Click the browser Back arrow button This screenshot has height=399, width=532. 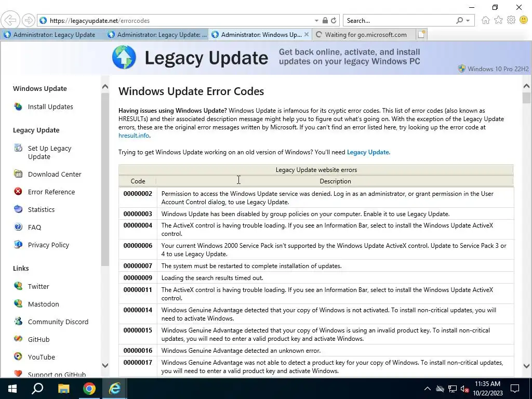10,20
